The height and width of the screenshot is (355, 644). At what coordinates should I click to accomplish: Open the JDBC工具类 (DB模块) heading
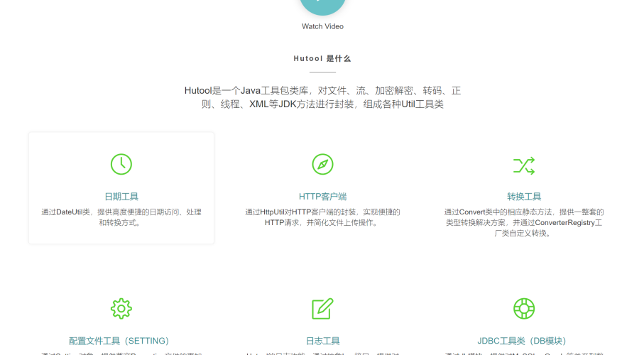point(522,341)
